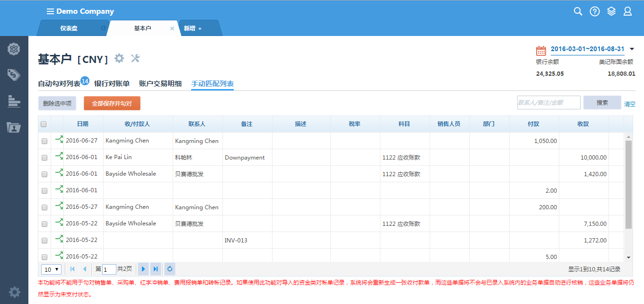Jump to last page of table

156,269
